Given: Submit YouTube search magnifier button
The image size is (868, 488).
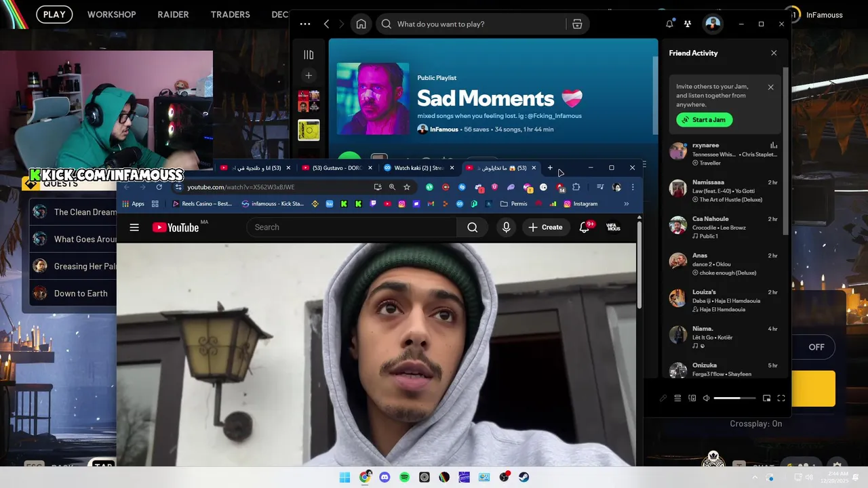Looking at the screenshot, I should pos(473,227).
